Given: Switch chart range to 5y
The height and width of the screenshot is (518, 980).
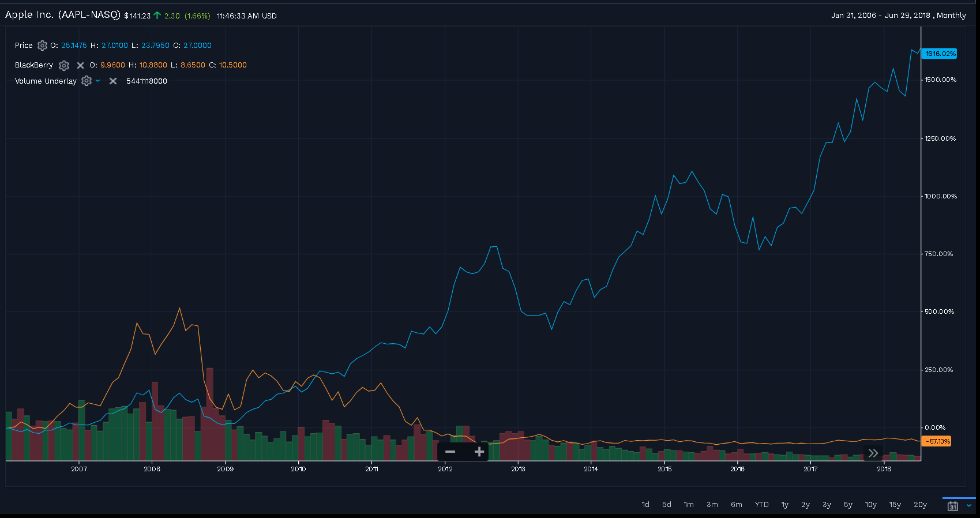Looking at the screenshot, I should coord(848,505).
